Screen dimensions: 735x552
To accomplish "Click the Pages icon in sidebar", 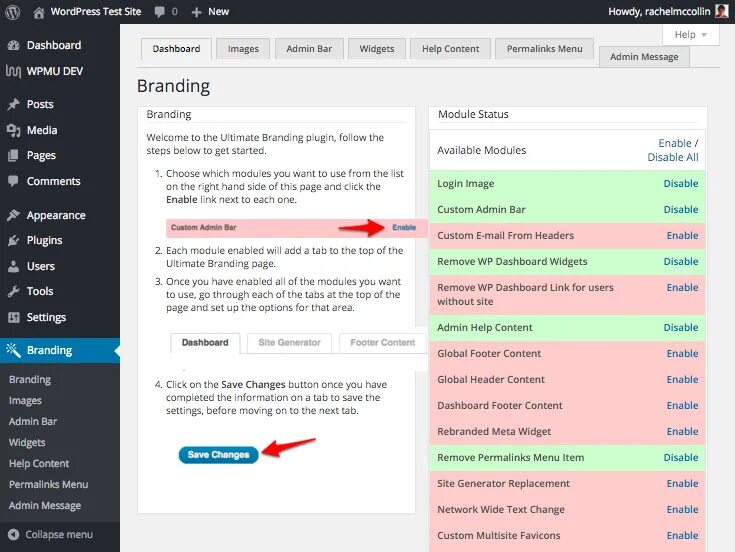I will point(14,156).
